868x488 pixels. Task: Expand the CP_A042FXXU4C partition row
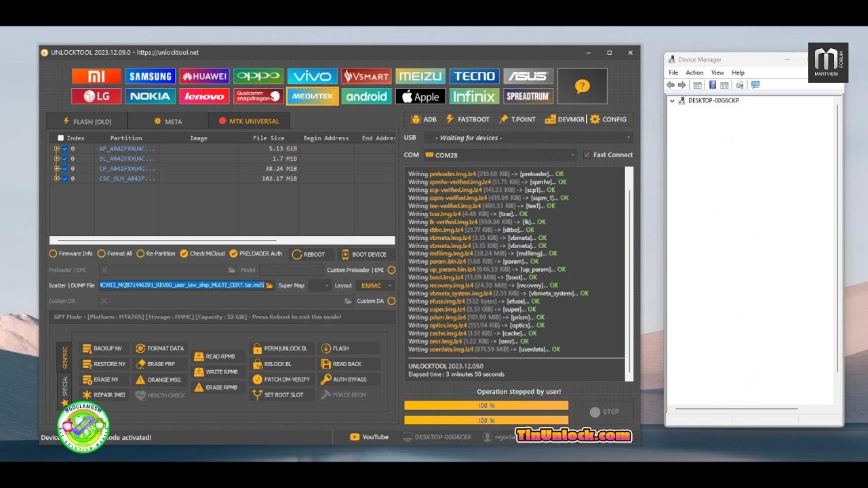pos(57,169)
